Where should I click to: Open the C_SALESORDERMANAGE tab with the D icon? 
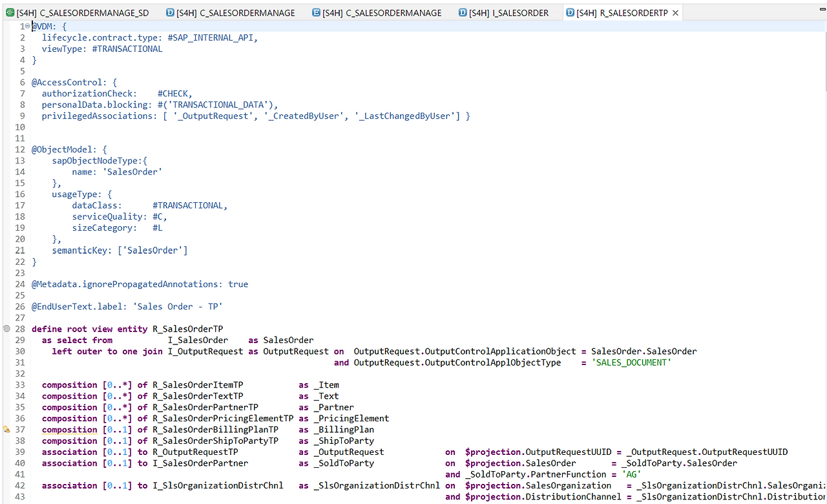click(x=231, y=13)
